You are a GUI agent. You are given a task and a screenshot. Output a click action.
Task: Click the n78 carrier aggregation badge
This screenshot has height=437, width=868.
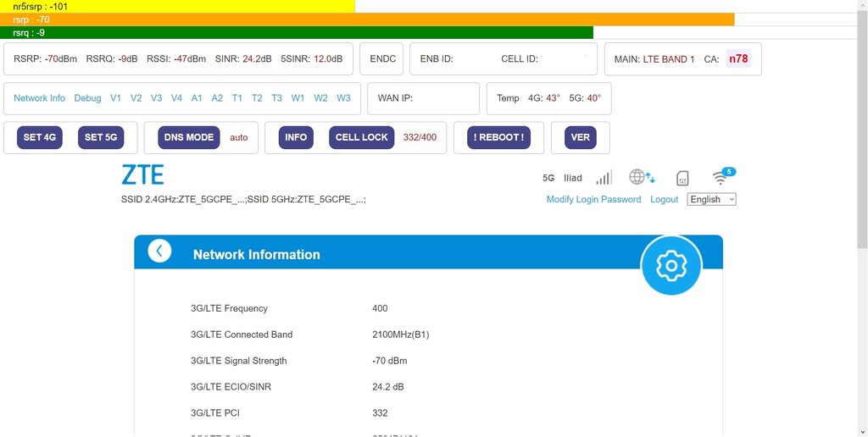point(737,59)
